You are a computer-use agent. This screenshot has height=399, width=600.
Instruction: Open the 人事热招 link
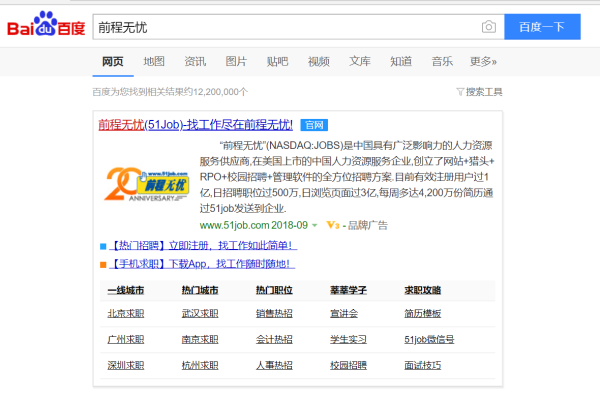[x=274, y=365]
